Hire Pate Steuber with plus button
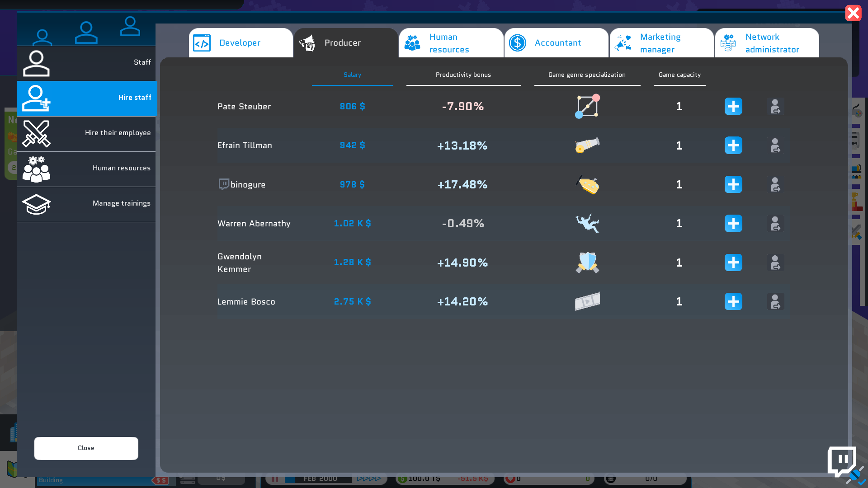This screenshot has height=488, width=868. (733, 107)
